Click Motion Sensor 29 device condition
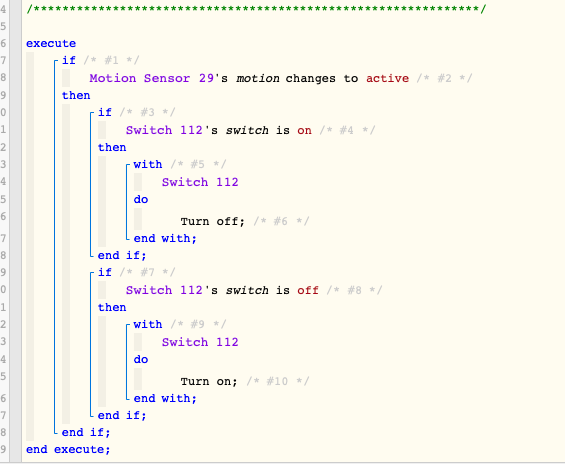The height and width of the screenshot is (464, 565). (x=249, y=78)
